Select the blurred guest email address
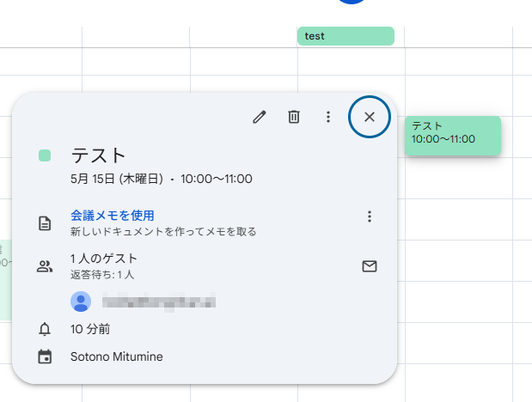 (158, 301)
